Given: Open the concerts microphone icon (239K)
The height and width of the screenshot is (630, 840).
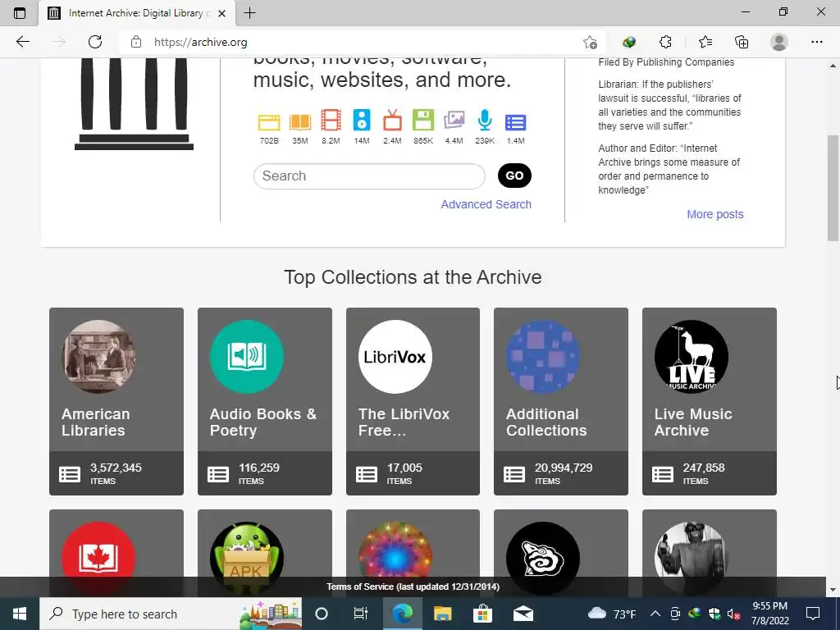Looking at the screenshot, I should (485, 120).
